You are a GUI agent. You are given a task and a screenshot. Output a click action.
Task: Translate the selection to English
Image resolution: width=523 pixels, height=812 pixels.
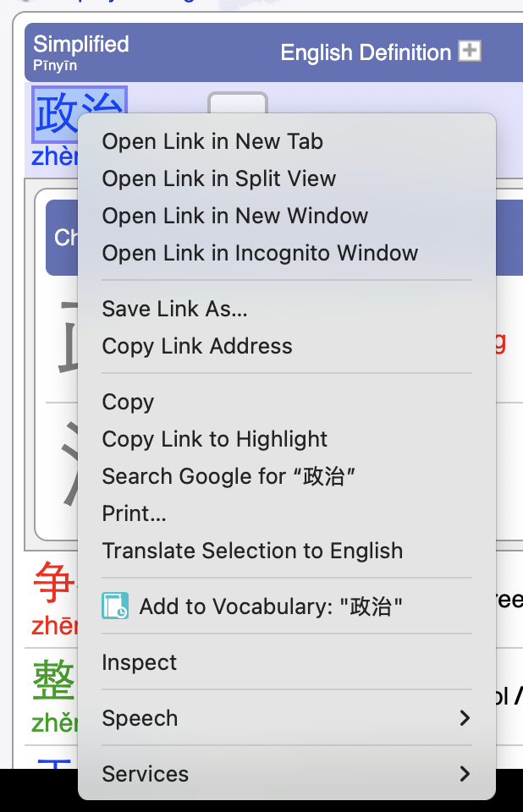tap(252, 551)
